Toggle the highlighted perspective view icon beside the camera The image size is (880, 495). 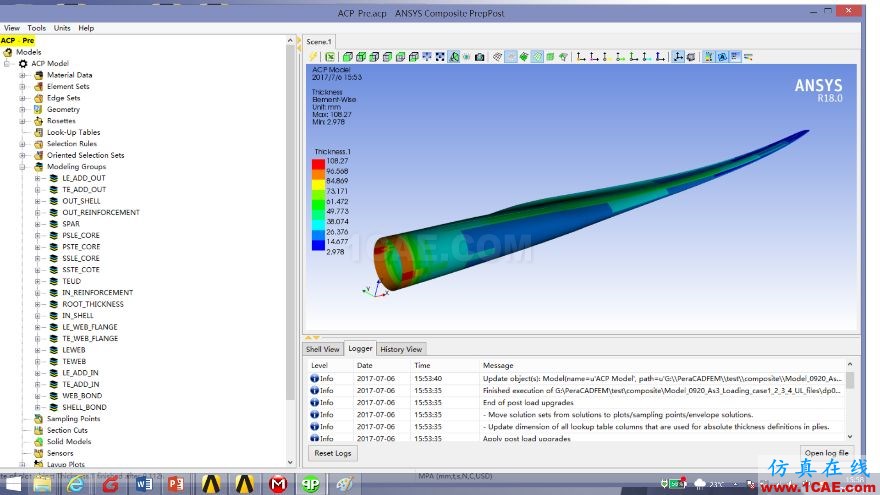click(453, 57)
